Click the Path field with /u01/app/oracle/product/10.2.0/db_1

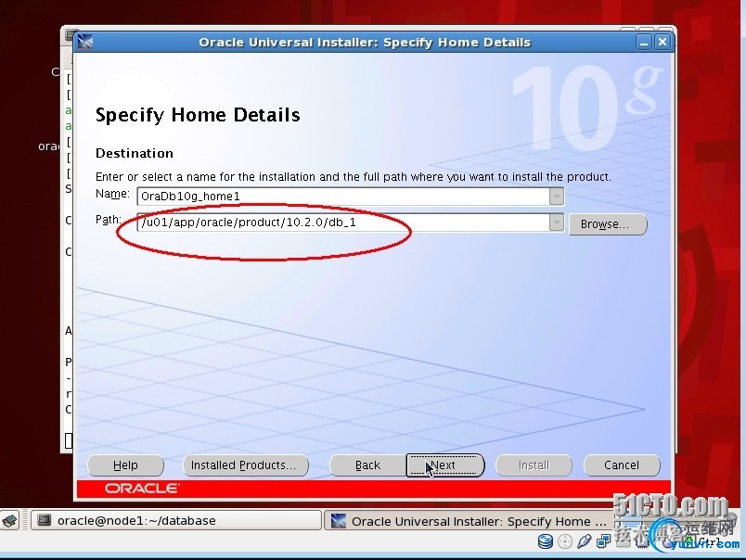[343, 223]
